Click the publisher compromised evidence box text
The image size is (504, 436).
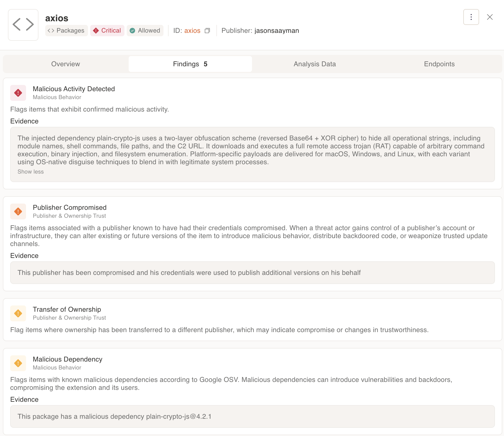click(x=189, y=273)
